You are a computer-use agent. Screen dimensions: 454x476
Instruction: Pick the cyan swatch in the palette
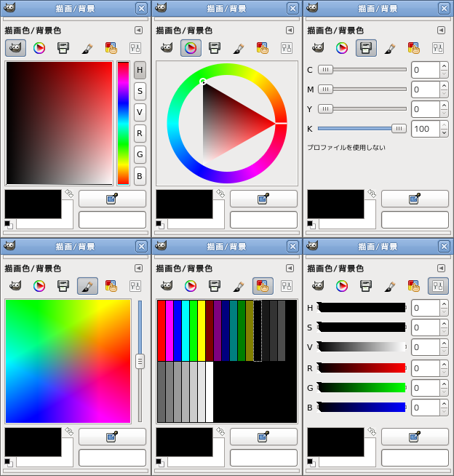(x=186, y=330)
